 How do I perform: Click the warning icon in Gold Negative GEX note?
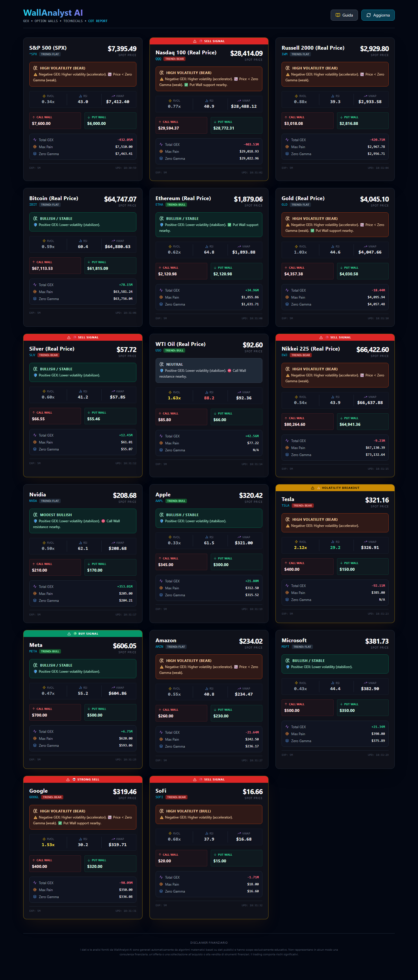click(288, 225)
